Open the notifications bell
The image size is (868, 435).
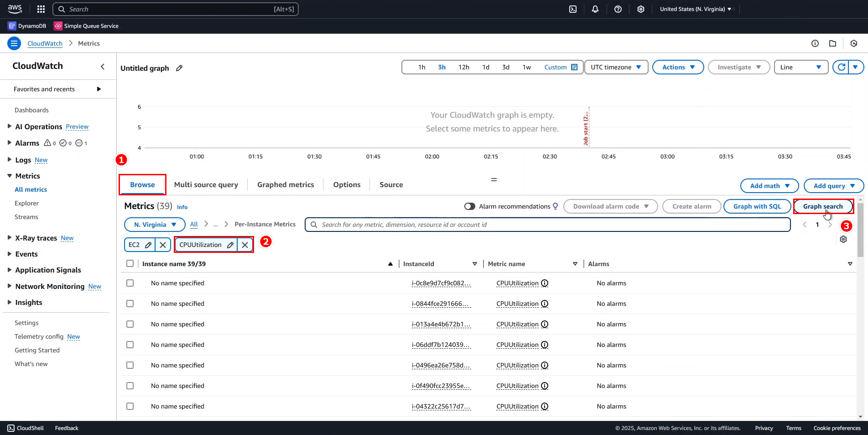pyautogui.click(x=595, y=9)
